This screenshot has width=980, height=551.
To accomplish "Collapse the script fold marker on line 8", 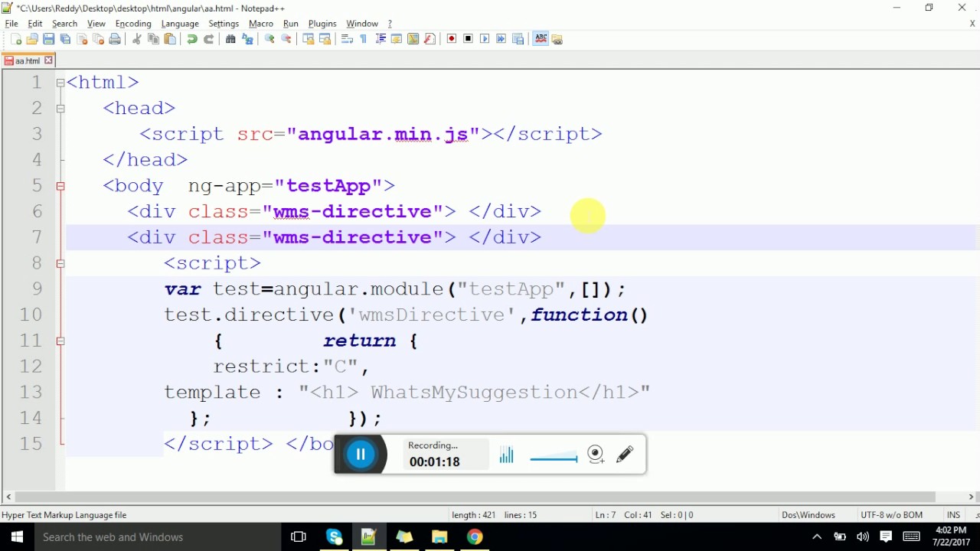I will click(x=60, y=263).
